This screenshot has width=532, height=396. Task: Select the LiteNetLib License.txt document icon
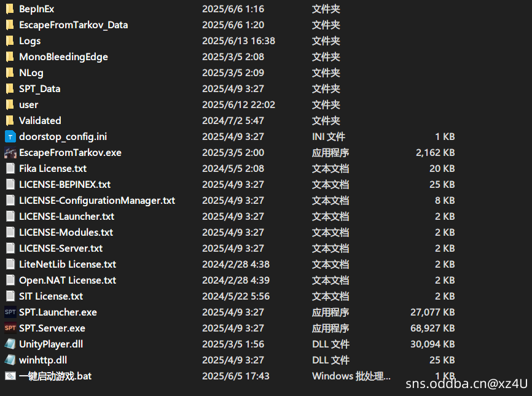(x=10, y=264)
